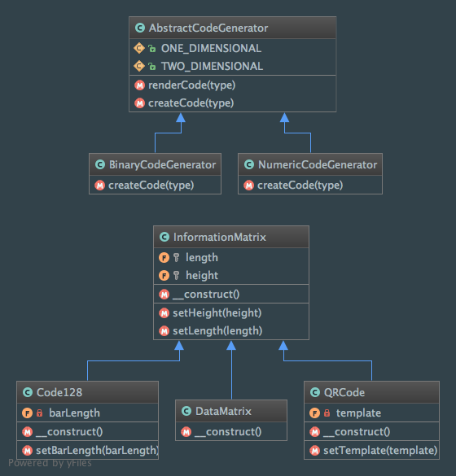Image resolution: width=456 pixels, height=476 pixels.
Task: Click the protected key icon beside length
Action: click(x=176, y=258)
